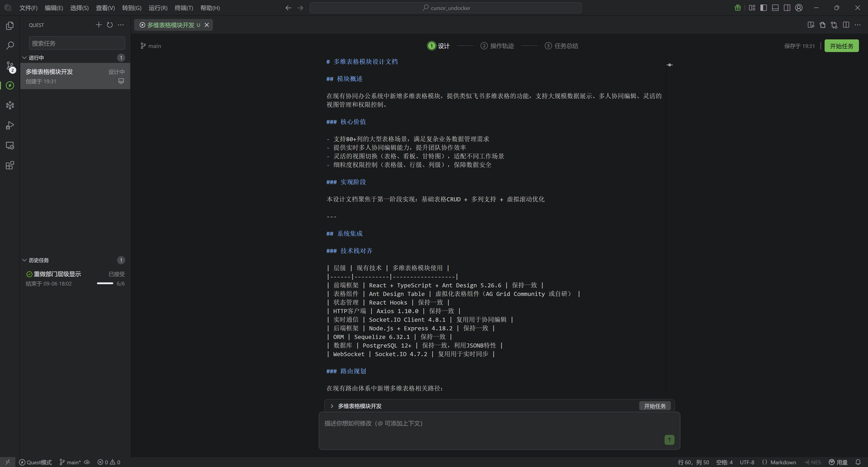Expand the 多维表格模块开发 bar above the input

[332, 406]
